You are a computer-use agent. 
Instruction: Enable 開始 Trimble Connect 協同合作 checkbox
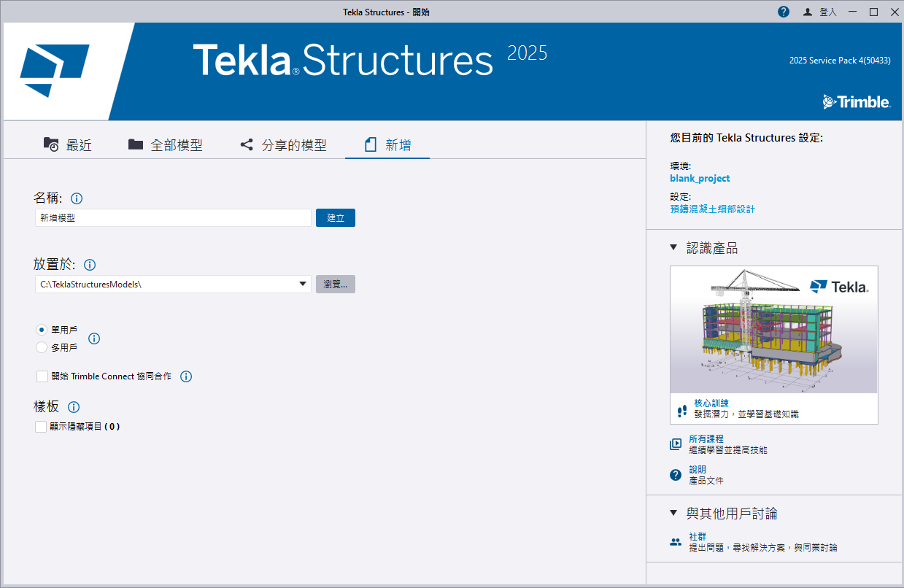pyautogui.click(x=42, y=376)
